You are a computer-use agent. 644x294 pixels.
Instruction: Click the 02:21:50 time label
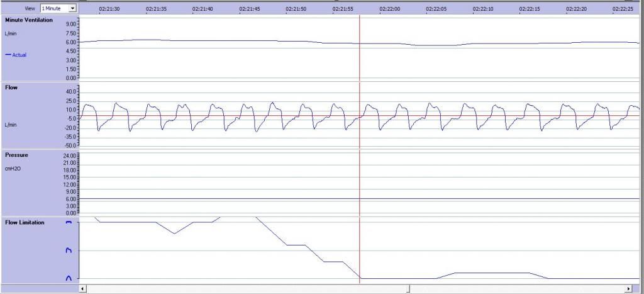point(296,9)
